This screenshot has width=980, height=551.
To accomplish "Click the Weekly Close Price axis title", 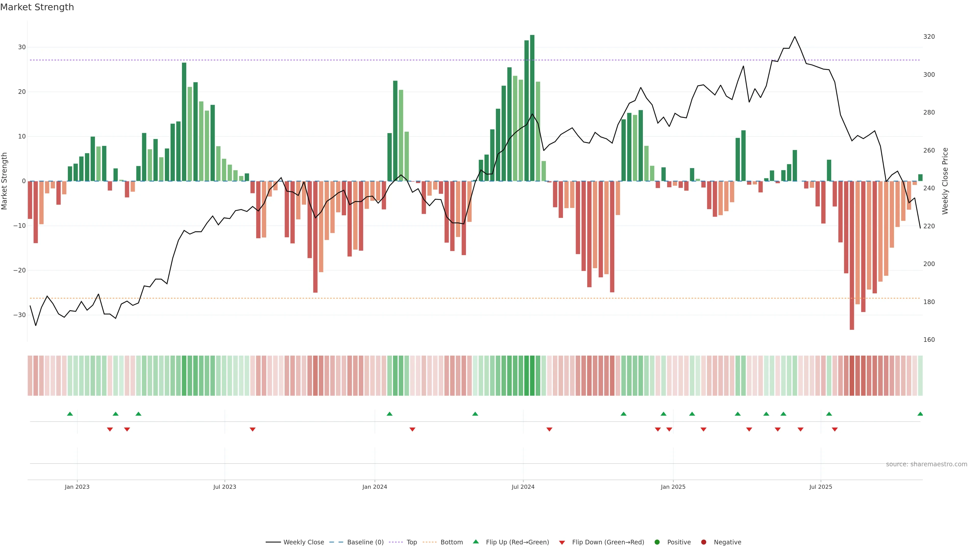I will pyautogui.click(x=945, y=181).
